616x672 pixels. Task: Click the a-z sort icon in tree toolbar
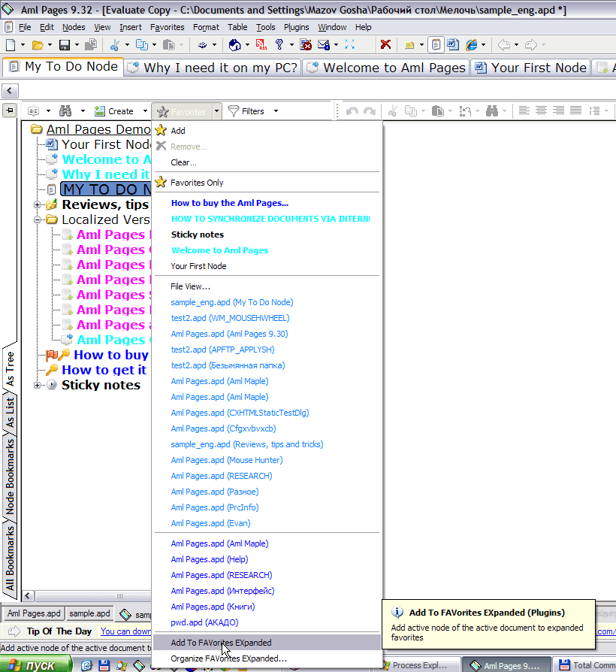pos(33,111)
